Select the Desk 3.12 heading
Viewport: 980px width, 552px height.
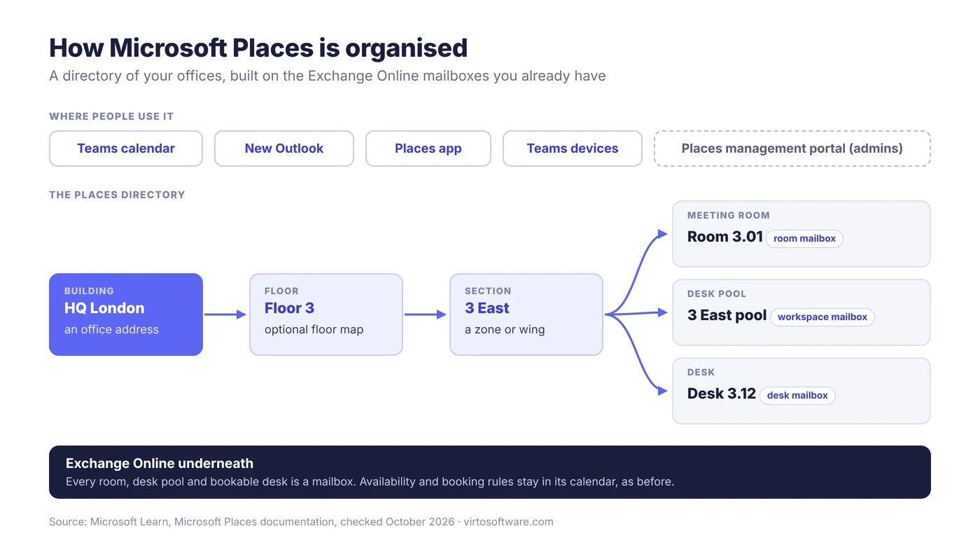(x=722, y=394)
